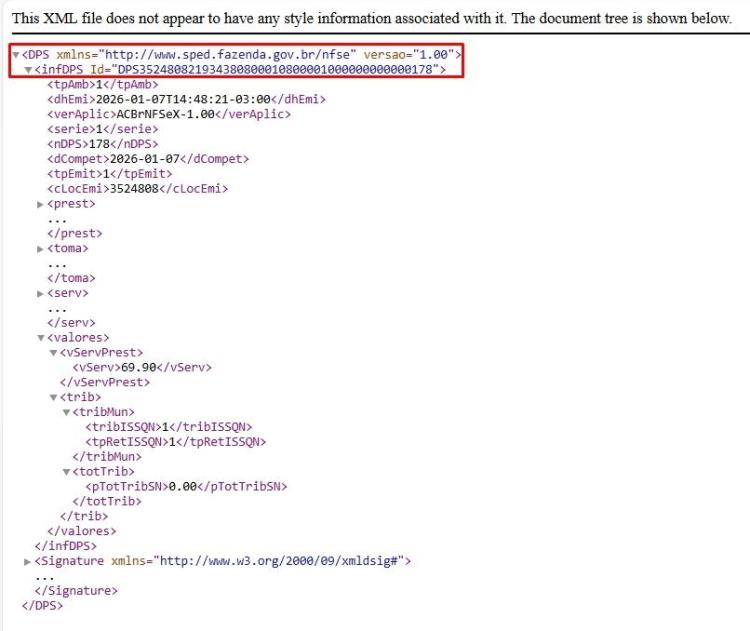
Task: Click the cLocEmi 3524808 line
Action: pos(138,188)
